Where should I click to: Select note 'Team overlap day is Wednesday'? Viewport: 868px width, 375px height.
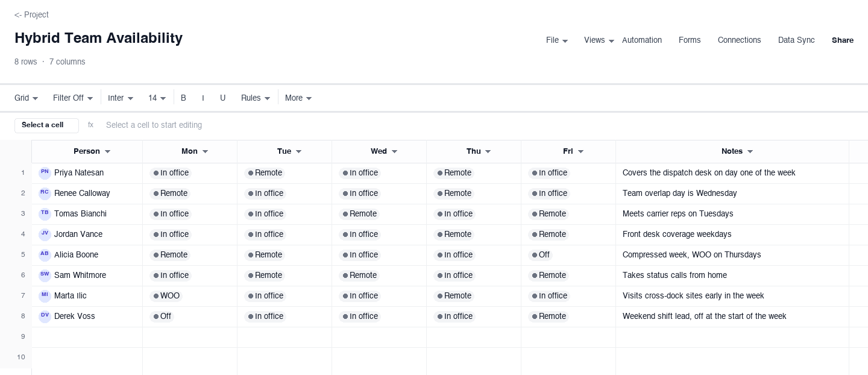(x=679, y=194)
